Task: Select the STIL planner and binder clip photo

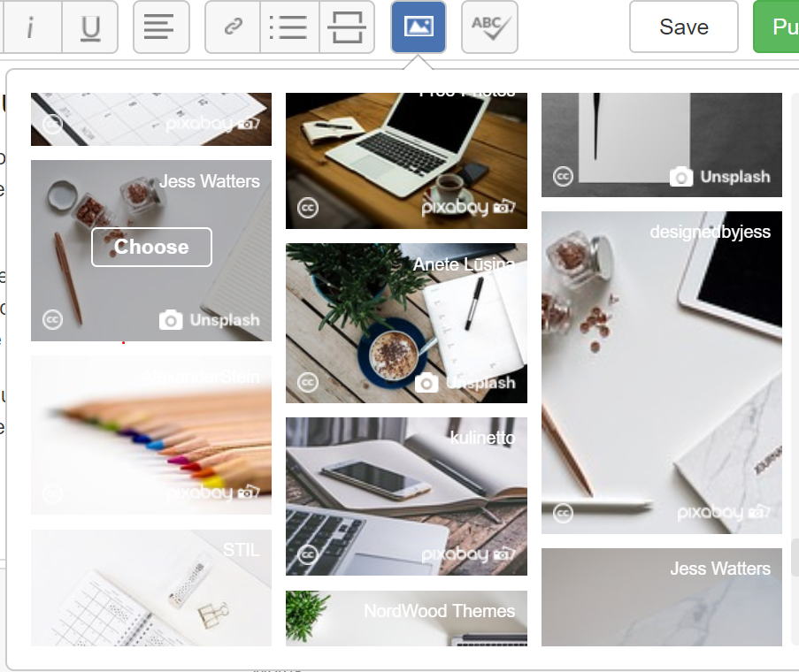Action: tap(151, 587)
